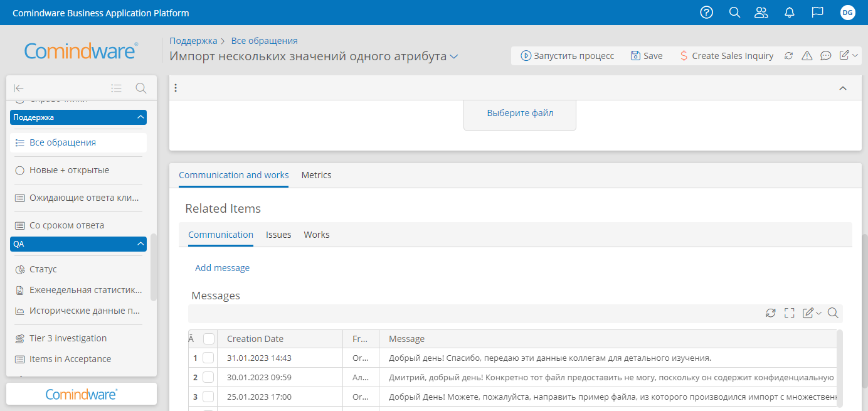Open Все обращения breadcrumb link
This screenshot has width=868, height=411.
(x=264, y=41)
